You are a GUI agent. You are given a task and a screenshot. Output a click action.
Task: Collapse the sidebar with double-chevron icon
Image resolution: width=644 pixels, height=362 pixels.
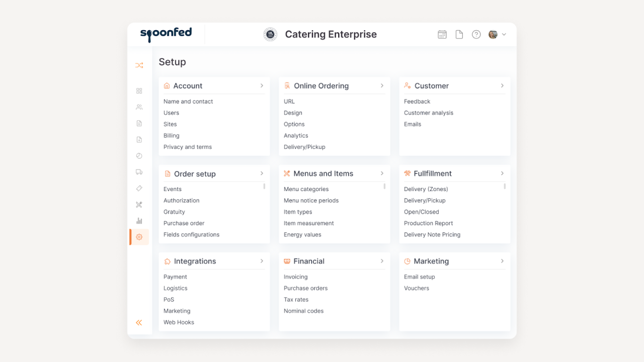(x=139, y=323)
